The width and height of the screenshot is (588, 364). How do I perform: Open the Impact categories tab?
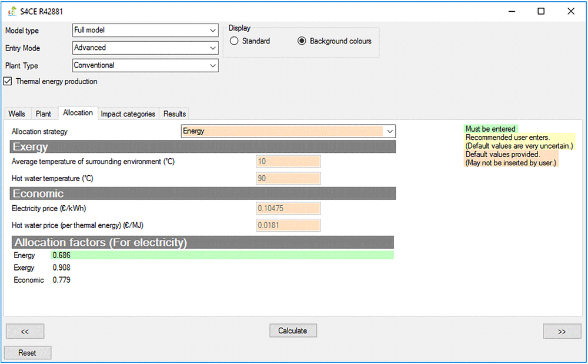(x=128, y=113)
